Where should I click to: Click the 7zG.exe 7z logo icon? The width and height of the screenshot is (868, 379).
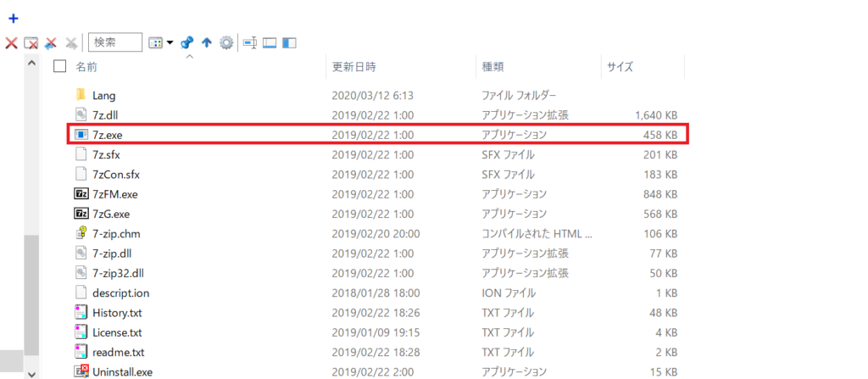point(81,214)
